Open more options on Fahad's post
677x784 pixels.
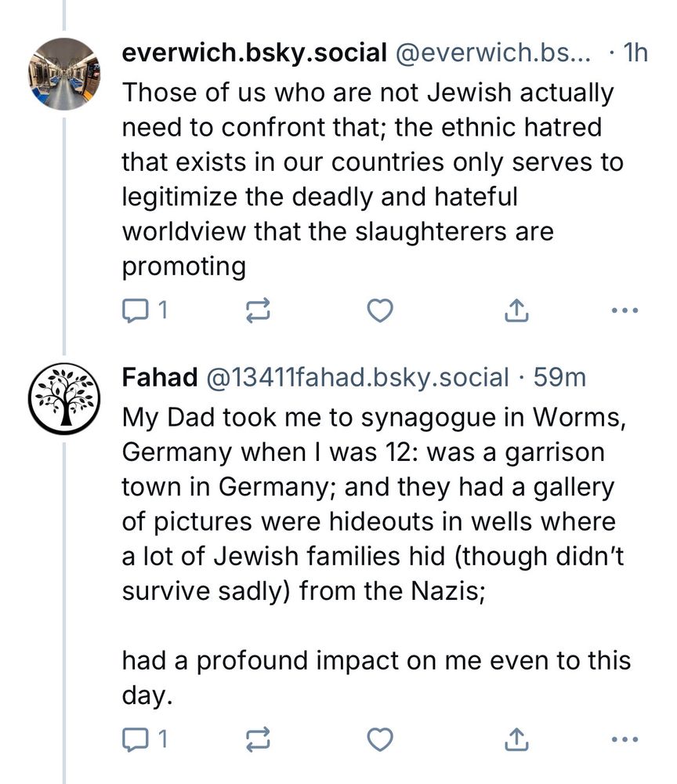point(624,739)
